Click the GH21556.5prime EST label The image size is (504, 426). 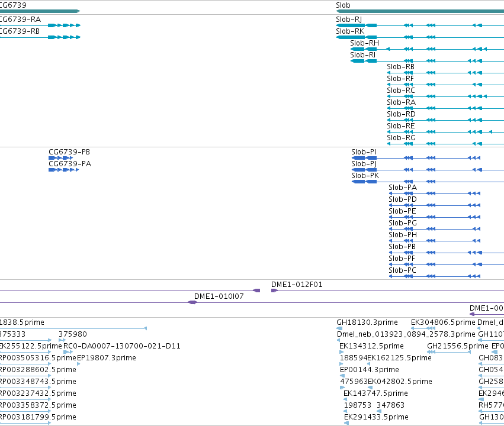[458, 346]
